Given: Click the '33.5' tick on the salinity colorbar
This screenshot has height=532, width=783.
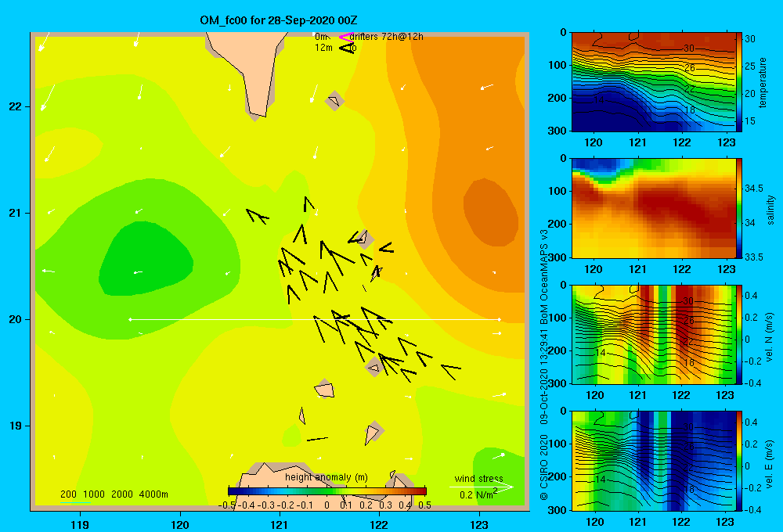Looking at the screenshot, I should tap(754, 257).
